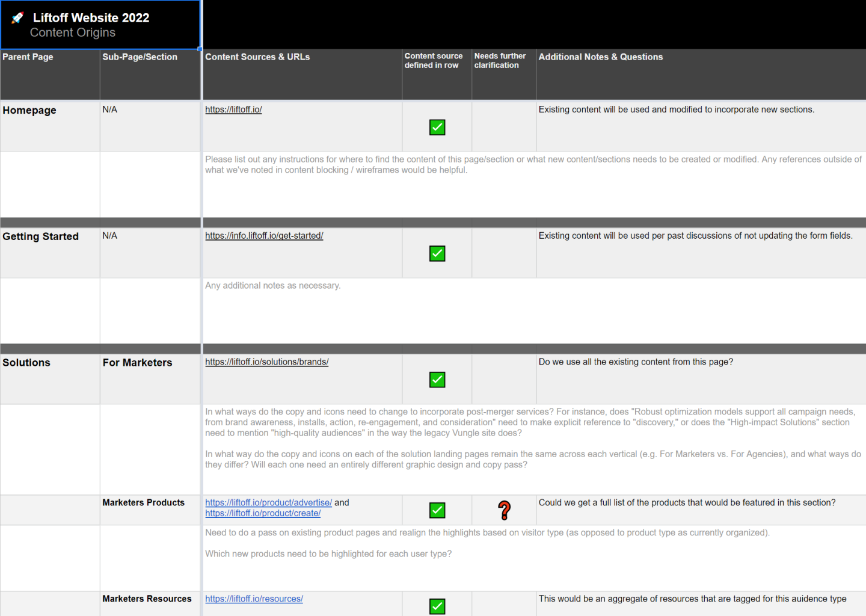Select the Sub-Page/Section header cell
Image resolution: width=866 pixels, height=616 pixels.
[x=150, y=75]
